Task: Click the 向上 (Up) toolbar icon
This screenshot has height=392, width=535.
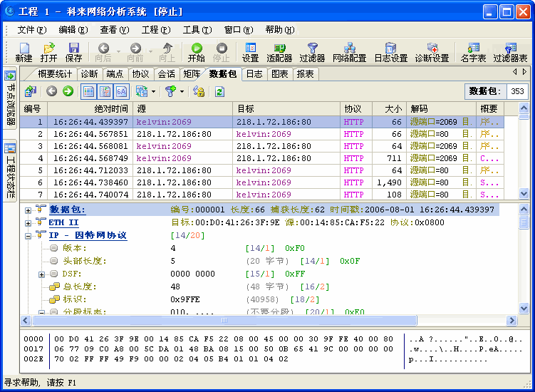Action: click(167, 52)
